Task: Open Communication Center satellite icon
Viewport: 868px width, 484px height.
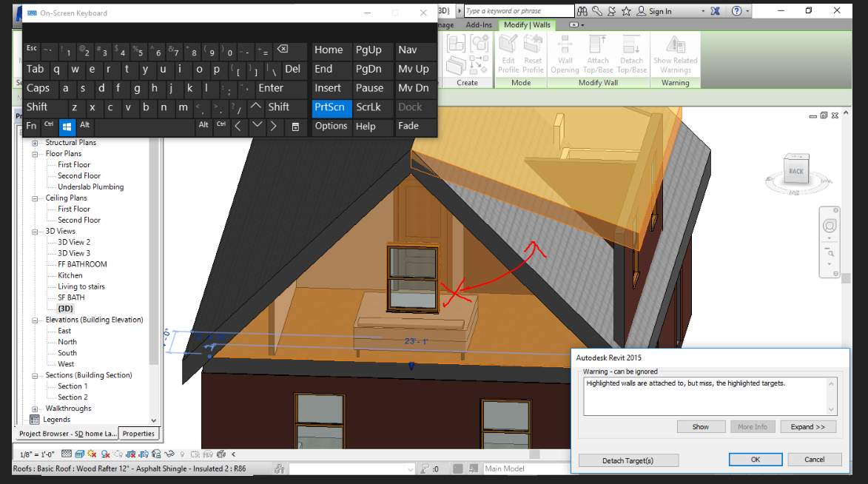Action: (612, 11)
